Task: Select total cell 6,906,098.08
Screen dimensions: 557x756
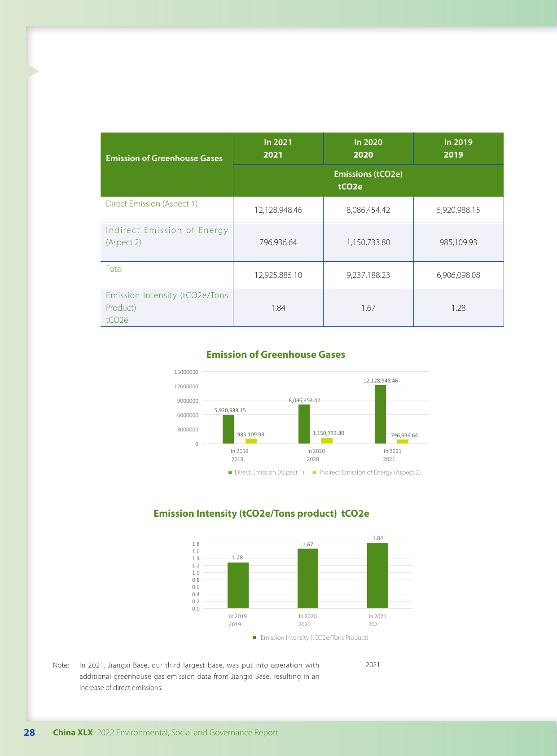Action: point(458,275)
